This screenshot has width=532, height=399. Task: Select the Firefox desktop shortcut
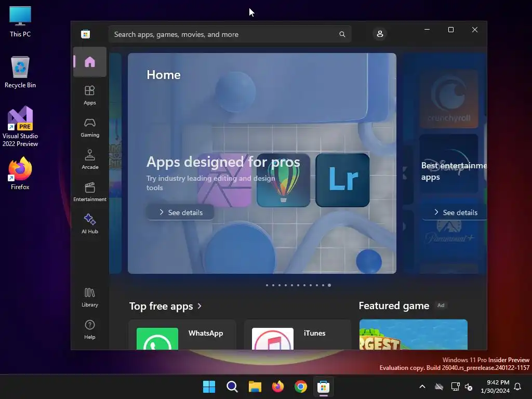(20, 174)
